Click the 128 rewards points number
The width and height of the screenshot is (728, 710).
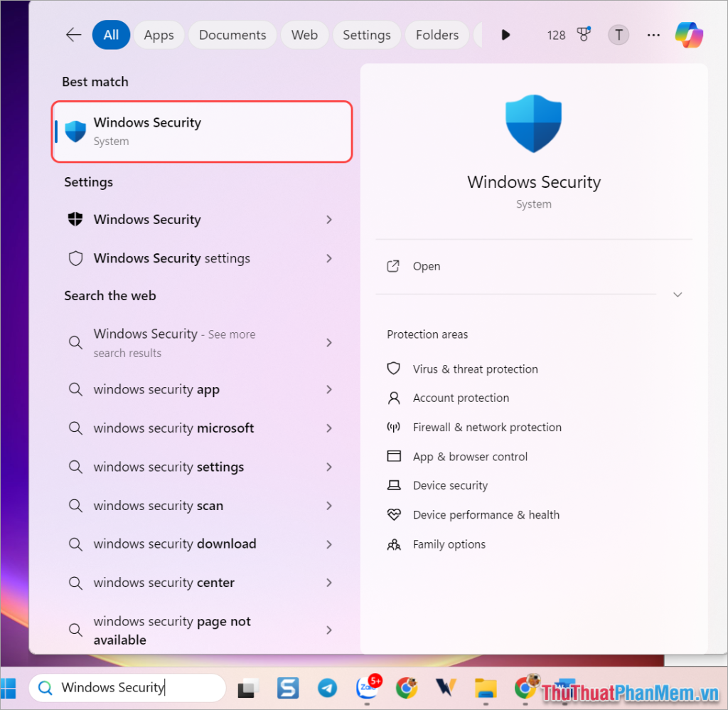[556, 36]
